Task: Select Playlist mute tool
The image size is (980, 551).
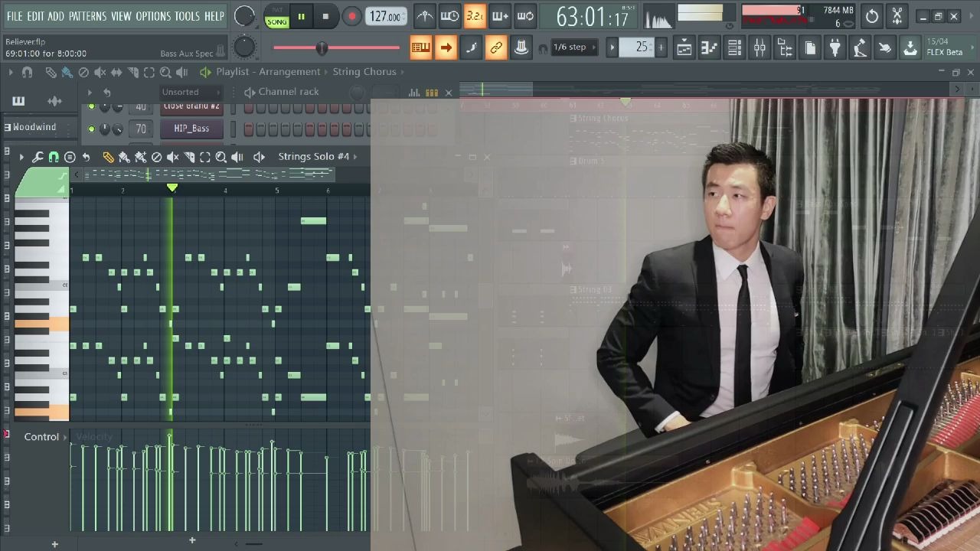Action: tap(100, 72)
